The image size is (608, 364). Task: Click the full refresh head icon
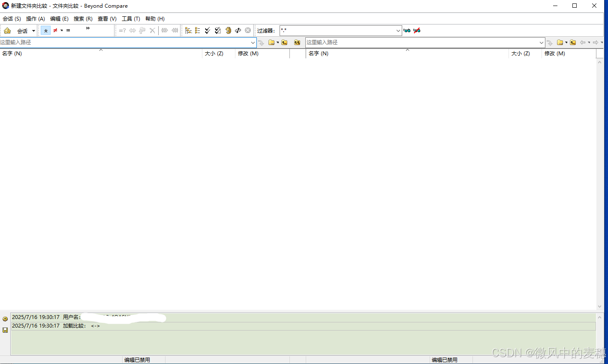tap(228, 30)
